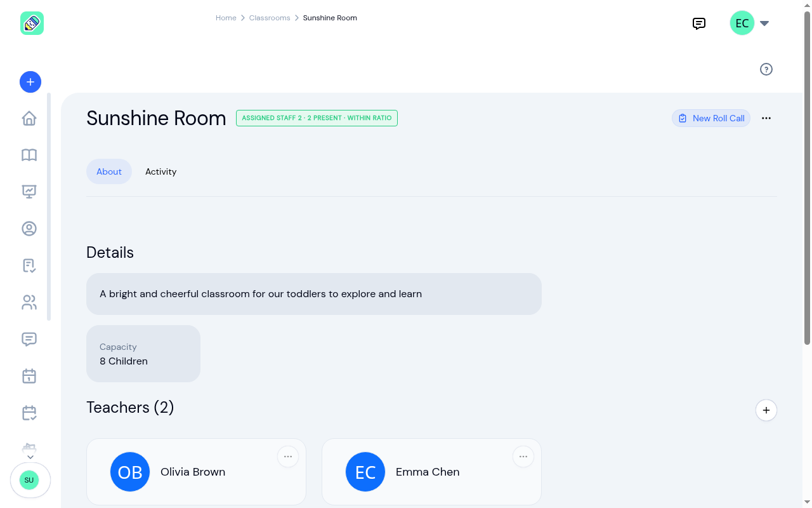Open options menu on Olivia Brown card
812x508 pixels.
(x=288, y=457)
